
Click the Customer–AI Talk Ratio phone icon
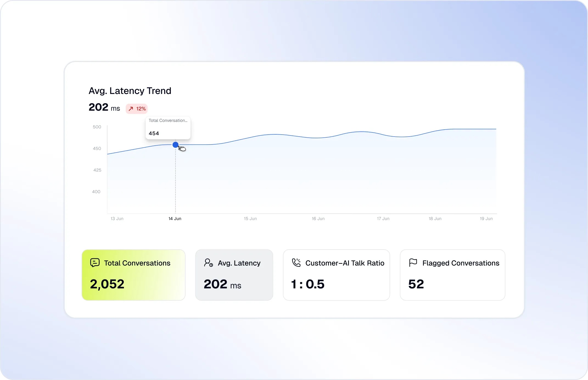click(x=296, y=263)
